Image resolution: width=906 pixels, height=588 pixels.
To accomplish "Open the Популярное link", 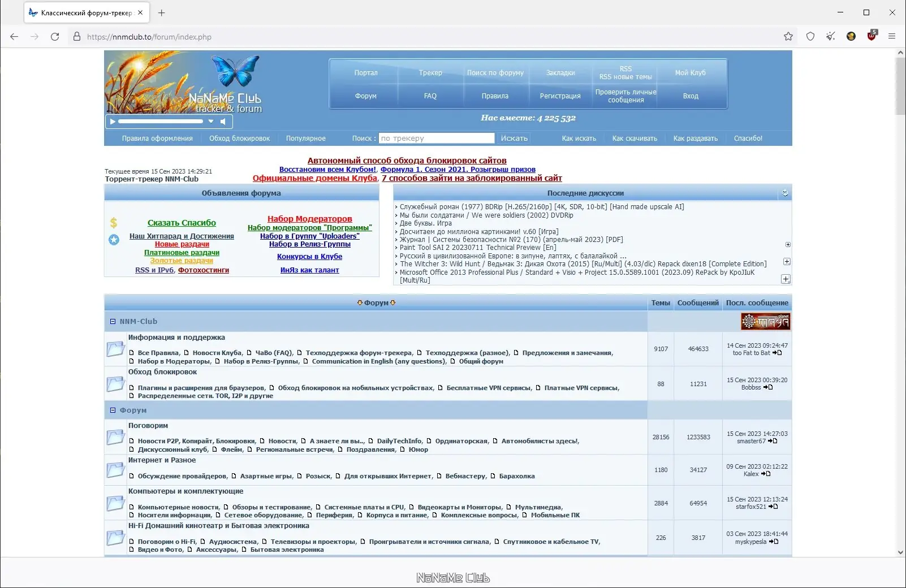I will coord(306,139).
